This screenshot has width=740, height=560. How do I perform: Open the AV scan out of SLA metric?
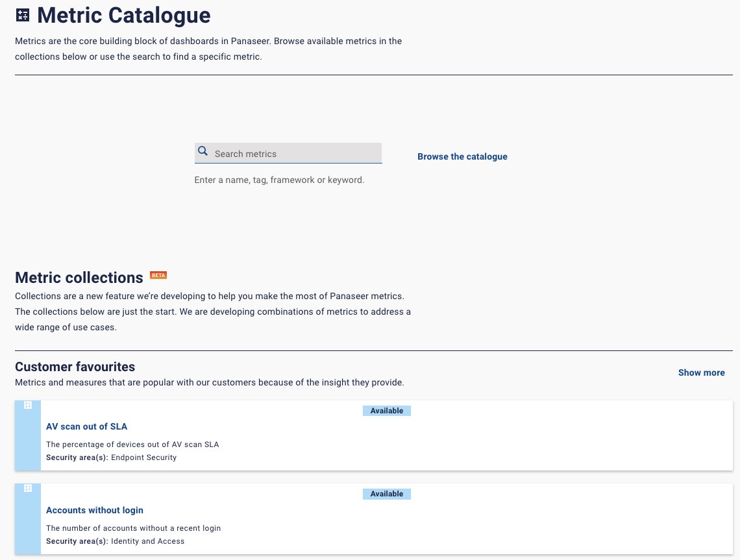86,426
